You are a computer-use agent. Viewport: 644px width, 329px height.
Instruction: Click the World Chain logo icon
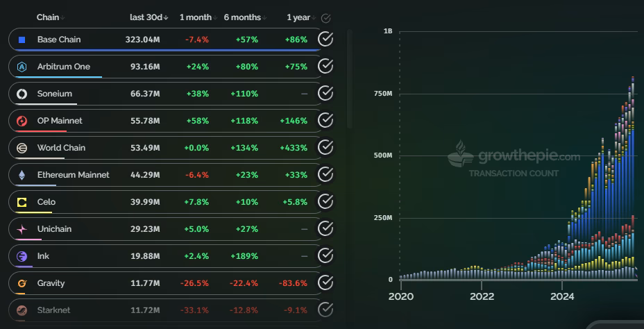(22, 149)
